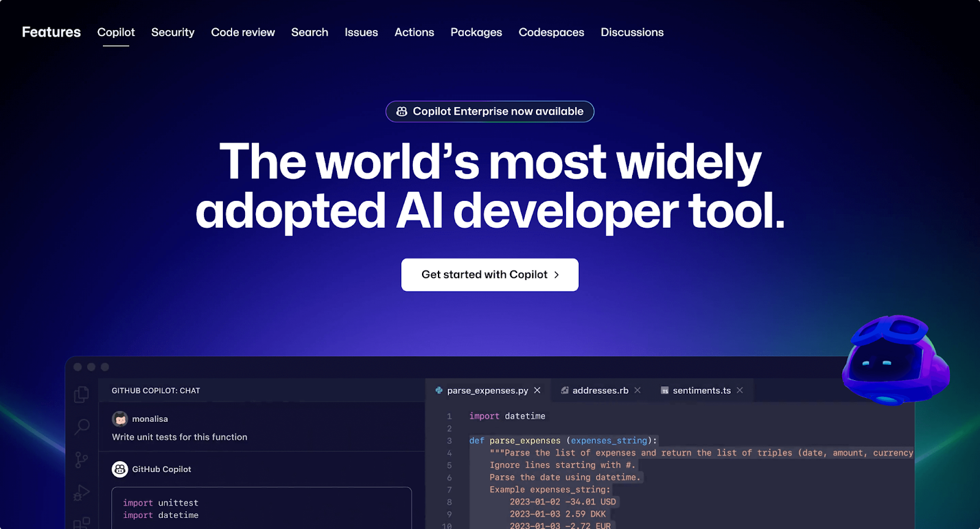Click the GitHub Copilot chat avatar icon
The width and height of the screenshot is (980, 529).
pyautogui.click(x=120, y=469)
